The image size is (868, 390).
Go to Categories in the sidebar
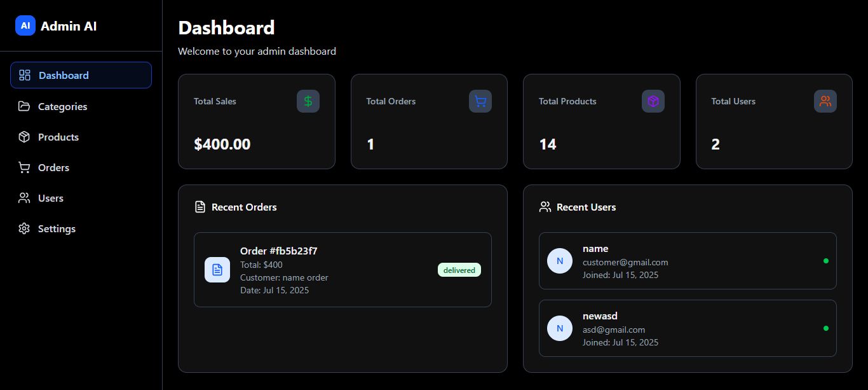pyautogui.click(x=62, y=106)
